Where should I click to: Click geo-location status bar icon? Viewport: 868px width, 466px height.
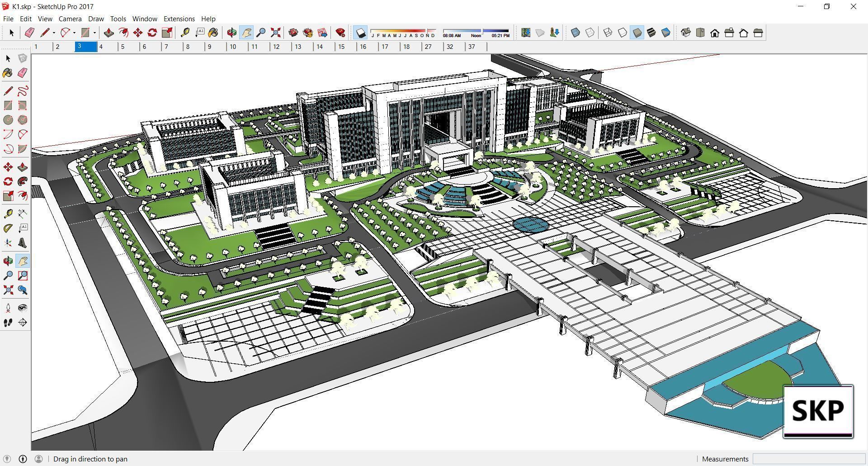tap(7, 459)
